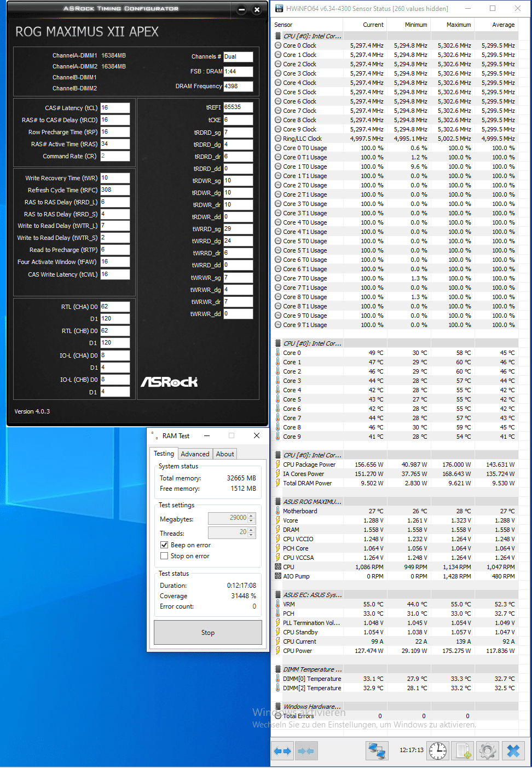Click the tREFI value field
This screenshot has height=768, width=532.
pyautogui.click(x=238, y=107)
